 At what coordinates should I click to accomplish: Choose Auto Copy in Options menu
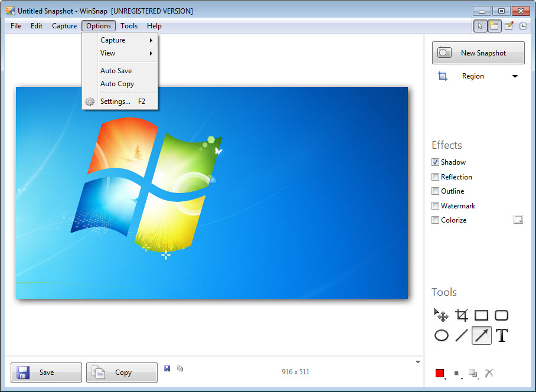[120, 84]
